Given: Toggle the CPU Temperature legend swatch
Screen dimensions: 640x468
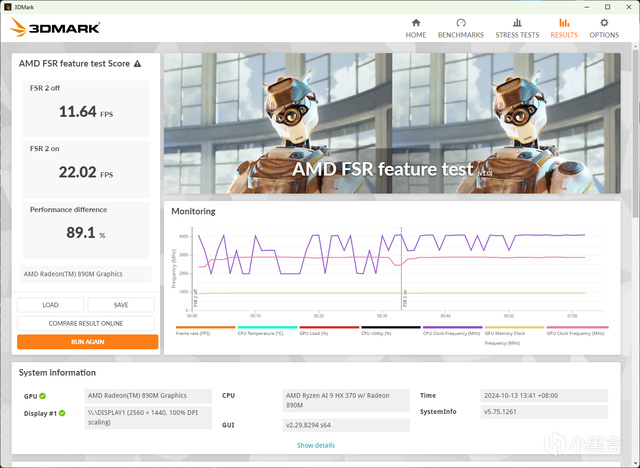Looking at the screenshot, I should click(267, 327).
